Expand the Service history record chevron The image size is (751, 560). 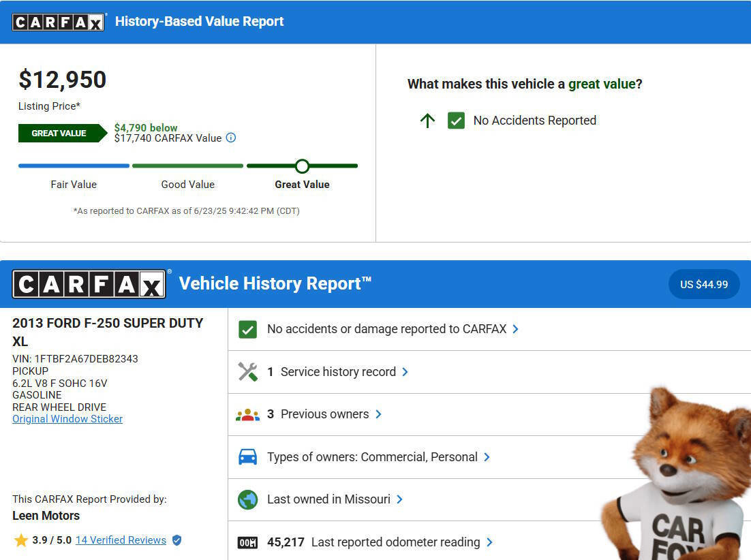pos(405,372)
